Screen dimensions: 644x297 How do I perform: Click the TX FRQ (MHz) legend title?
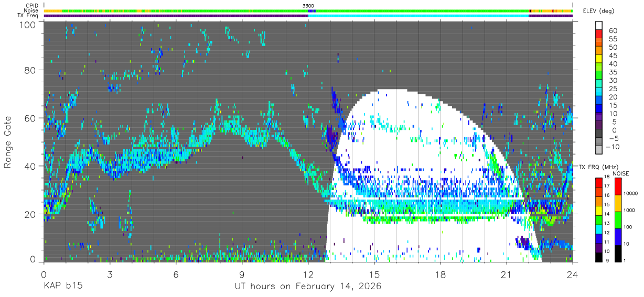tap(599, 167)
